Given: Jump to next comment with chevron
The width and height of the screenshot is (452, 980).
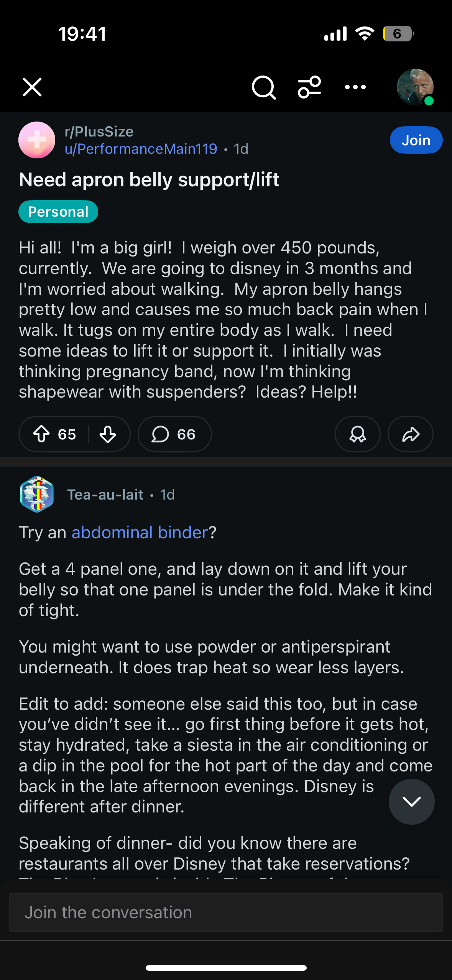Looking at the screenshot, I should pyautogui.click(x=411, y=801).
